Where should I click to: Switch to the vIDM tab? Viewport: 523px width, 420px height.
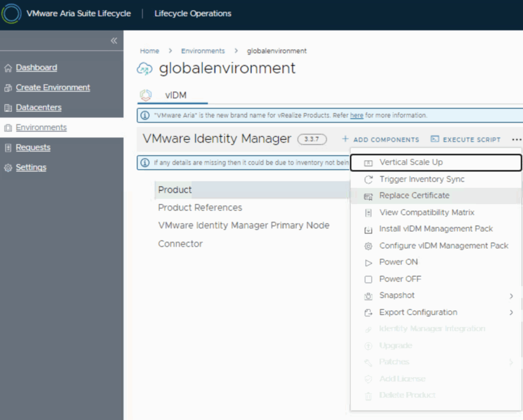click(x=175, y=95)
